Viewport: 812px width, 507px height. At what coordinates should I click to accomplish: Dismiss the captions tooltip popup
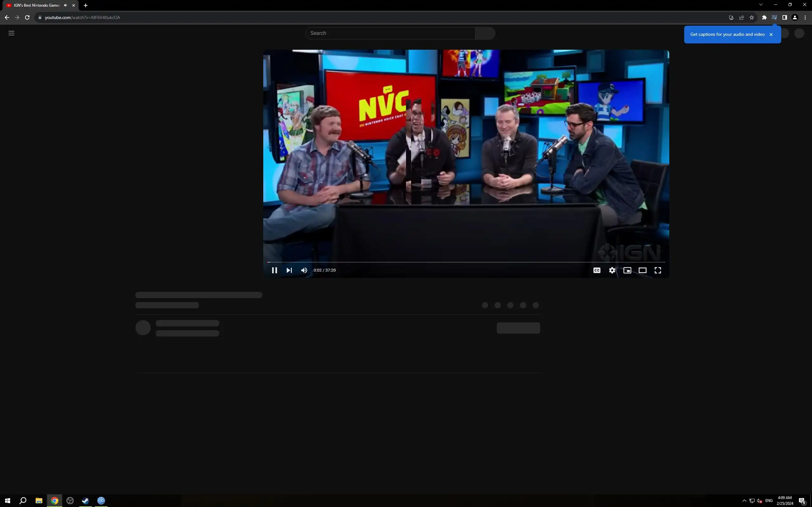(x=771, y=35)
